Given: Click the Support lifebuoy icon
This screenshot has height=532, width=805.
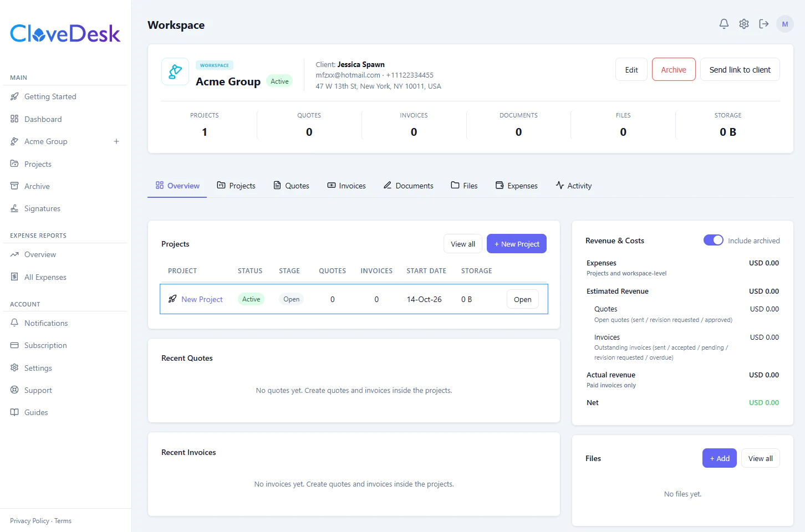Looking at the screenshot, I should [x=14, y=390].
